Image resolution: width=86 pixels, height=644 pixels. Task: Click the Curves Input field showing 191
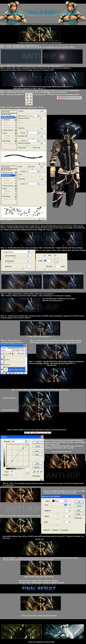13,471
